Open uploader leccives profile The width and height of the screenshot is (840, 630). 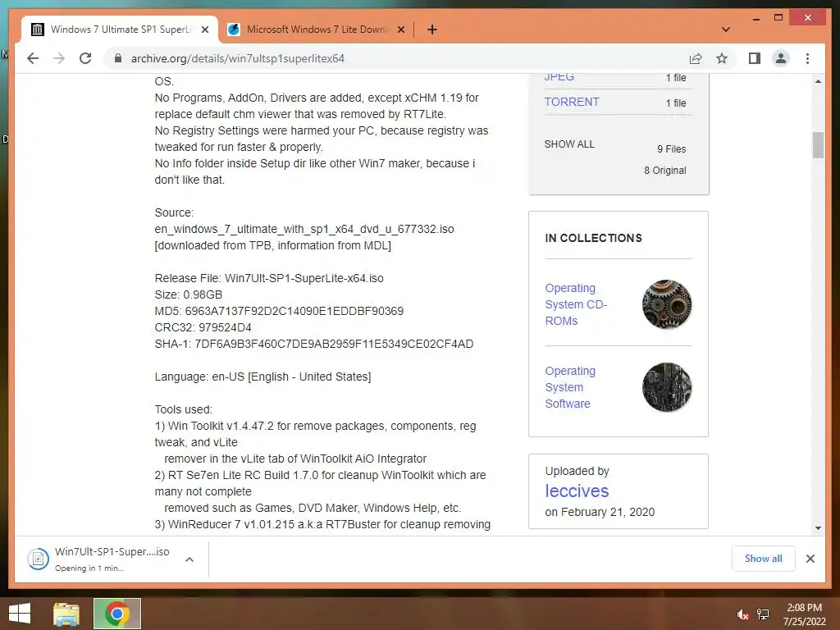(577, 491)
